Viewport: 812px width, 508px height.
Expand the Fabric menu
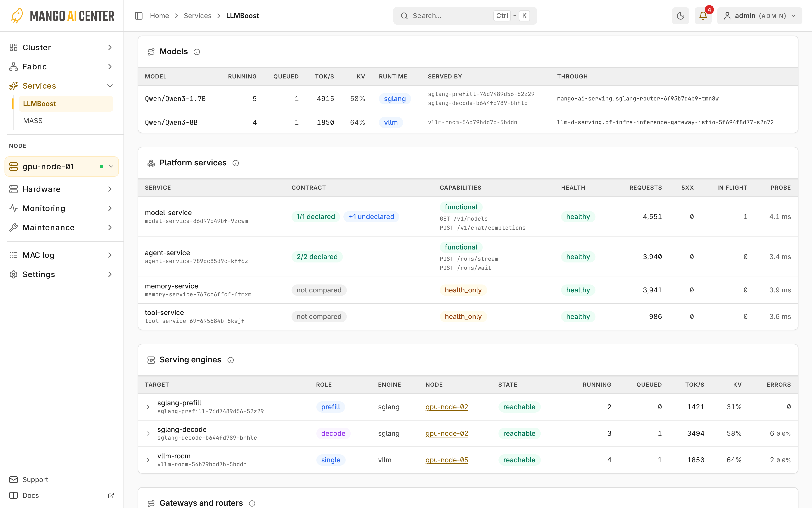[x=62, y=67]
